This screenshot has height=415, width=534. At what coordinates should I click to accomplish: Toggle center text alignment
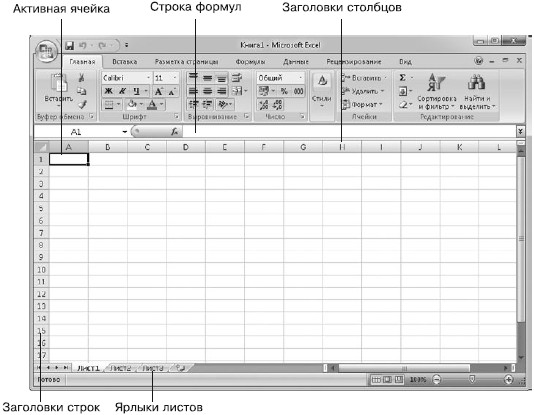[x=207, y=91]
